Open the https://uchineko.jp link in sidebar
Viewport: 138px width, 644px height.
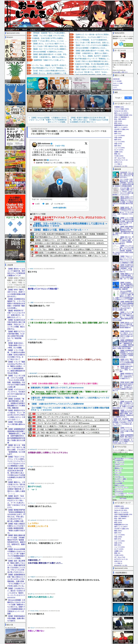coord(119,70)
